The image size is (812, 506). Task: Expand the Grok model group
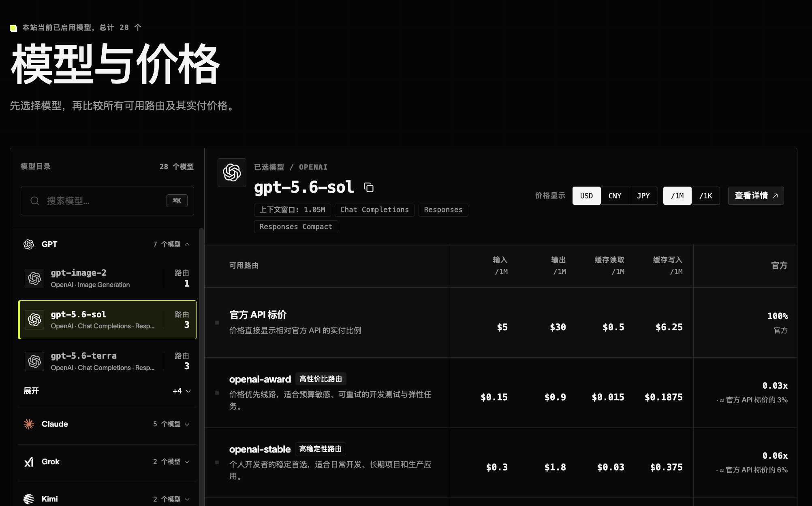(107, 461)
